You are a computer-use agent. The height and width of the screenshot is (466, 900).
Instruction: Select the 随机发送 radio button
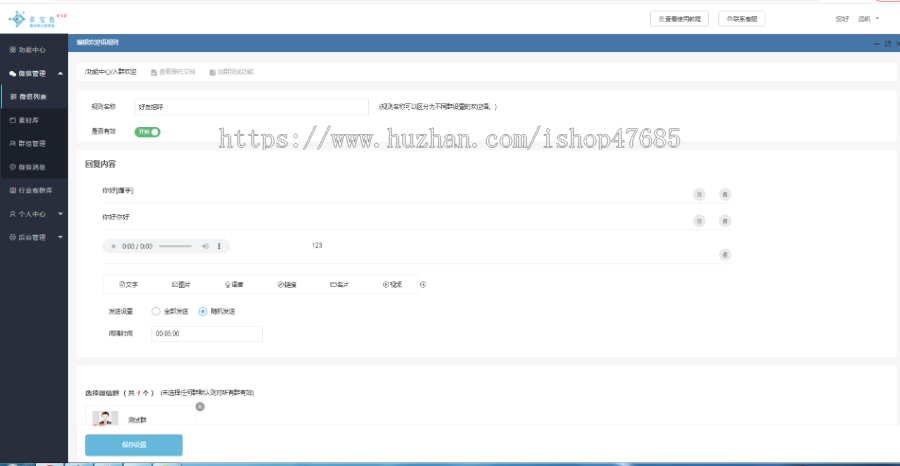click(203, 312)
